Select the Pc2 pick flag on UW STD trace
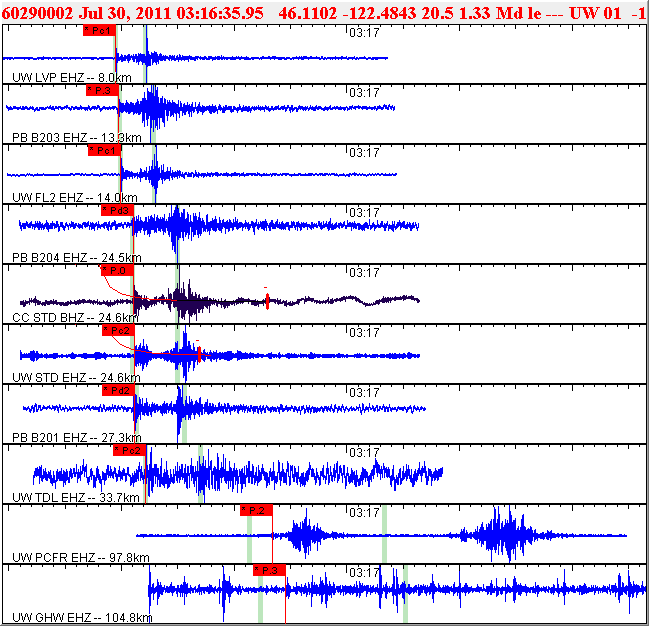 [119, 331]
